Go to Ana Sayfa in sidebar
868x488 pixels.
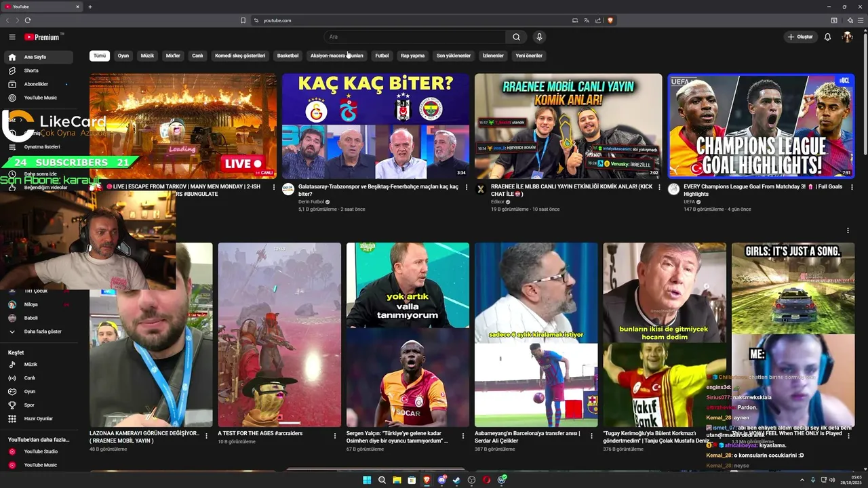[38, 57]
